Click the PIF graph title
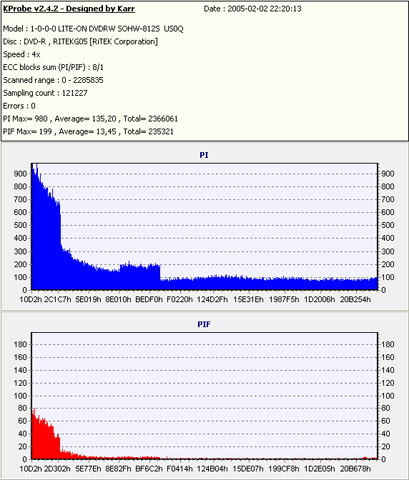Image resolution: width=409 pixels, height=480 pixels. coord(204,324)
